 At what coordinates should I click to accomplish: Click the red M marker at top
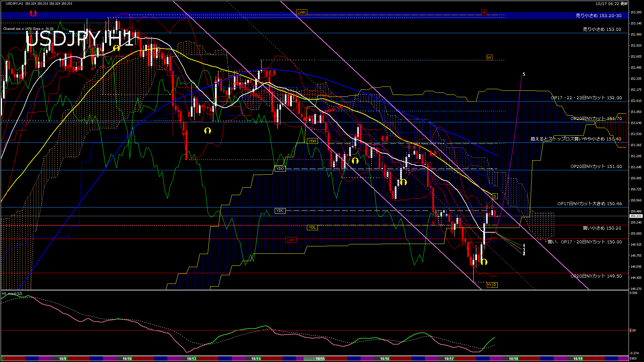click(x=484, y=12)
